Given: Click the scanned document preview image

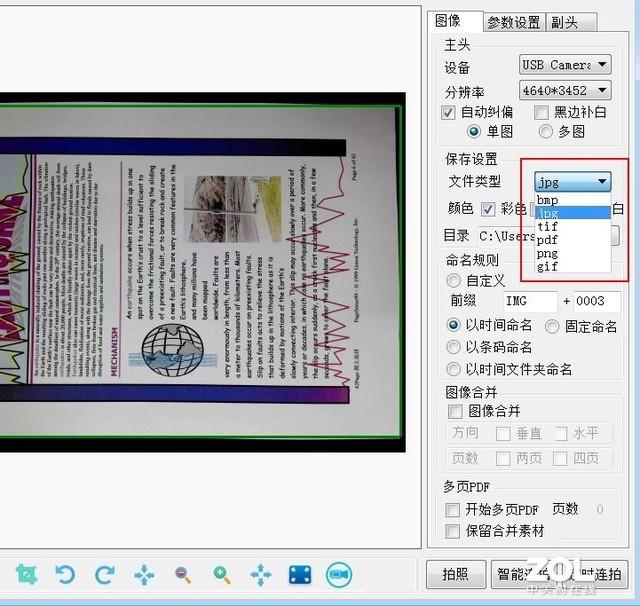Looking at the screenshot, I should tap(203, 272).
